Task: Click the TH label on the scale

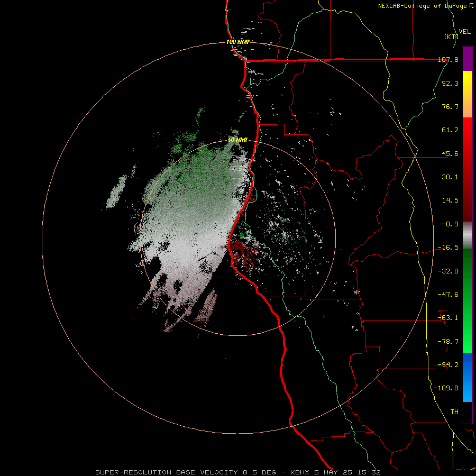Action: click(454, 412)
